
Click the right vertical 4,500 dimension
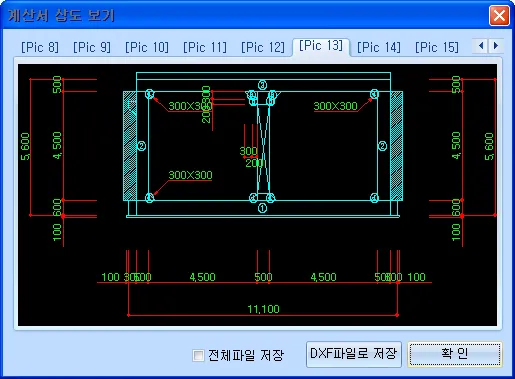coord(456,145)
